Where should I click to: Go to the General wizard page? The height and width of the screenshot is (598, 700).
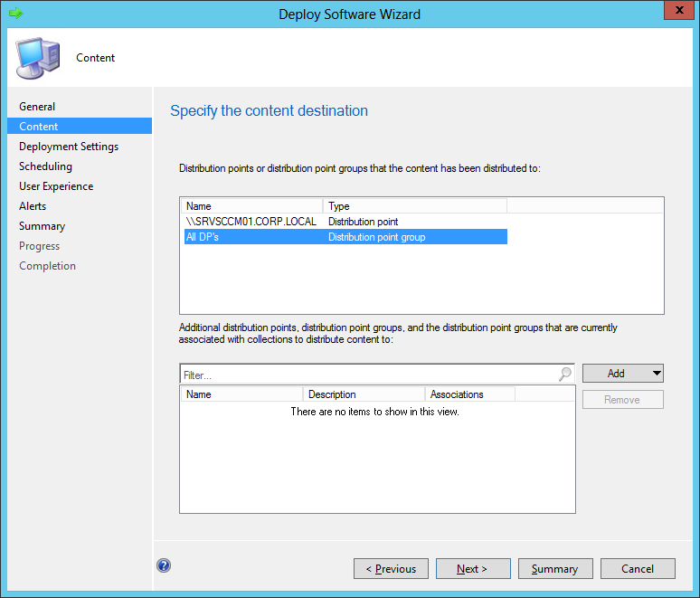(x=37, y=107)
